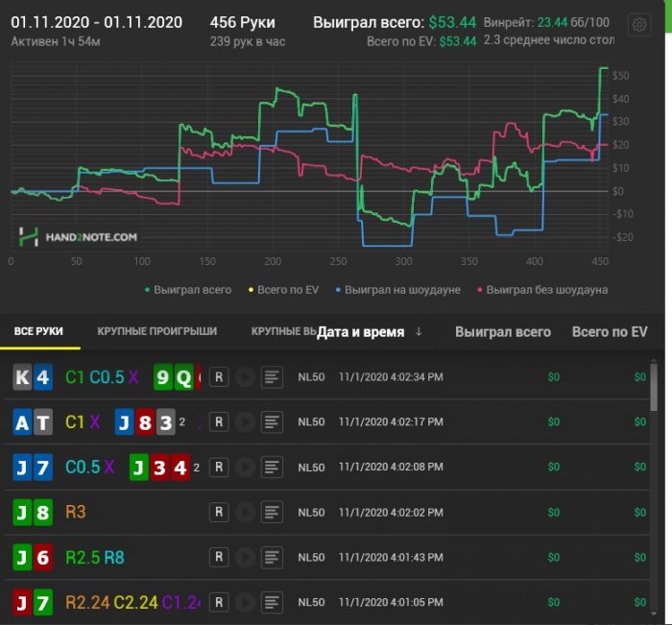Click the 'R3' action in the J8 row
This screenshot has height=625, width=672.
pos(76,512)
